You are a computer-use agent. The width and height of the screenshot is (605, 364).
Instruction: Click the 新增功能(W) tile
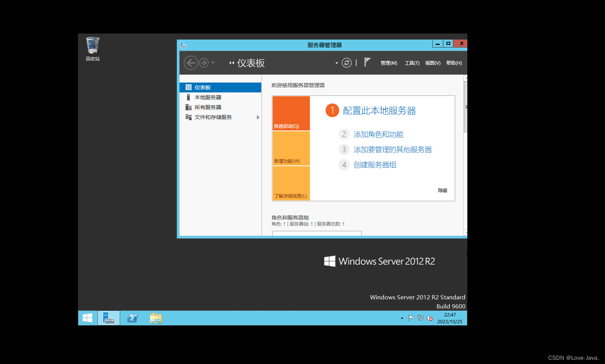point(291,148)
